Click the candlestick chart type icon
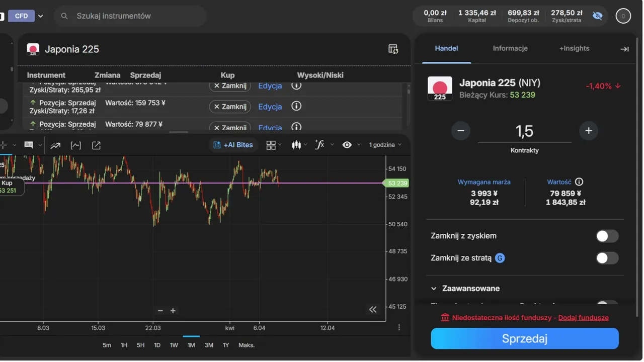The image size is (644, 362). [x=296, y=145]
